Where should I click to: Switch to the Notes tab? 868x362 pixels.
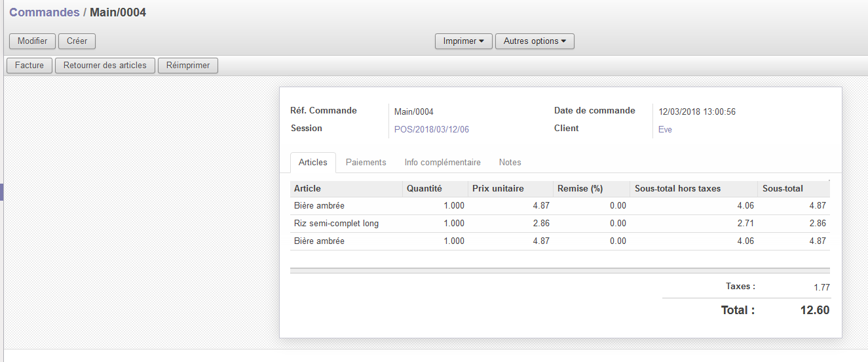[x=510, y=163]
